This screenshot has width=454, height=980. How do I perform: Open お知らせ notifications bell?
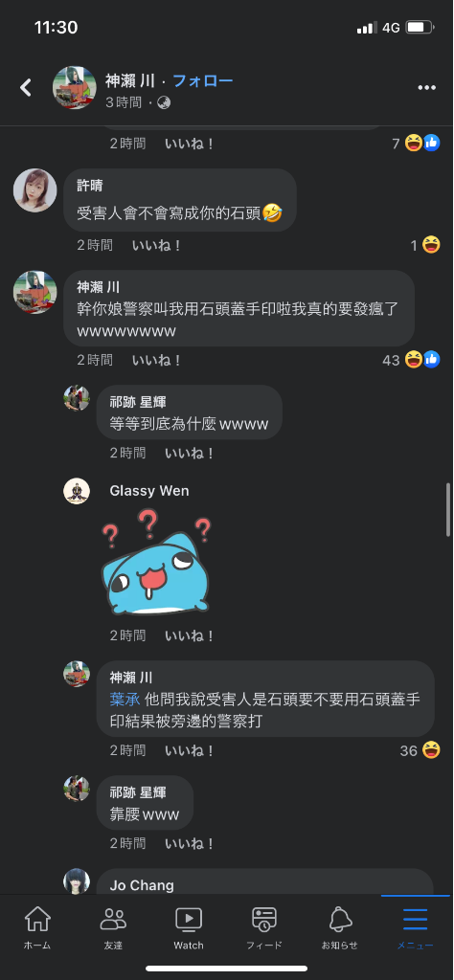[x=340, y=928]
